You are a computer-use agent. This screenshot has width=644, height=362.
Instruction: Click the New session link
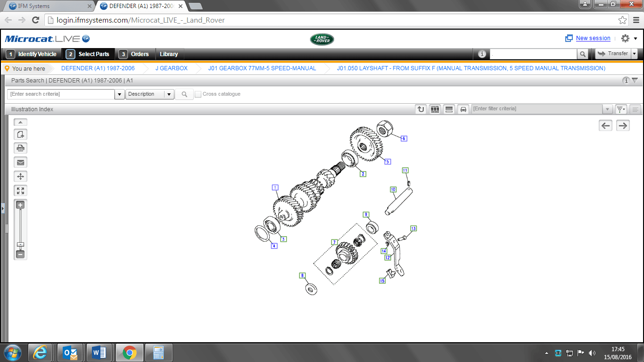(x=593, y=38)
